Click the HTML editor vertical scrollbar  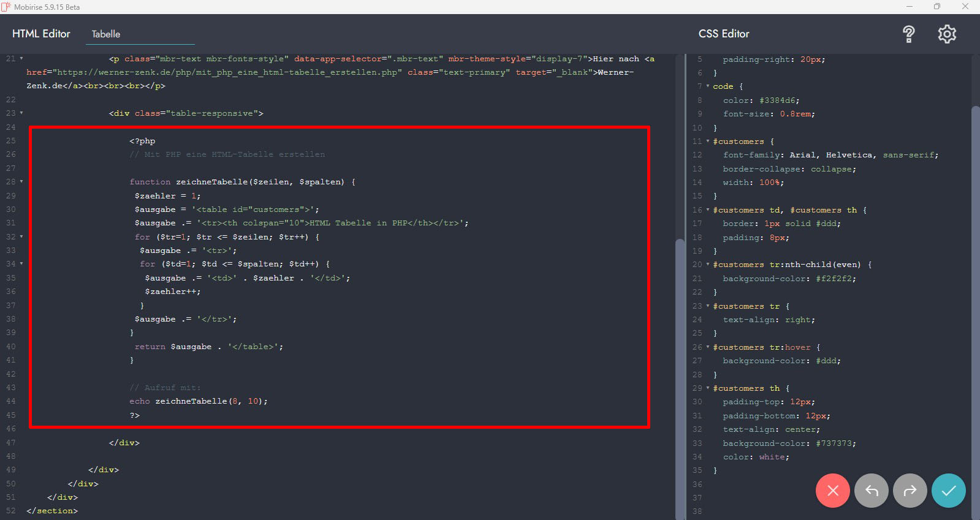(x=679, y=379)
